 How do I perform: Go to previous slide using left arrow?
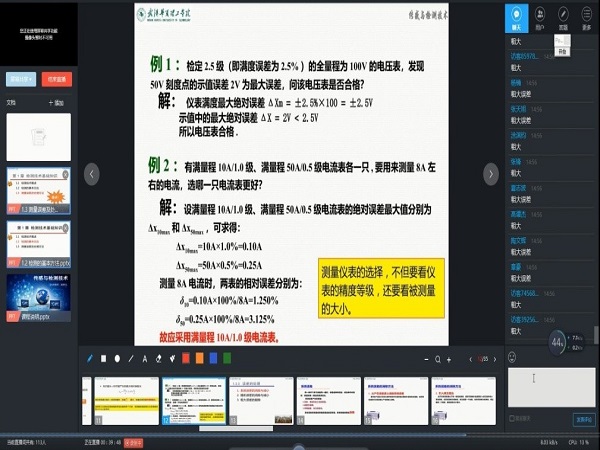(x=92, y=173)
